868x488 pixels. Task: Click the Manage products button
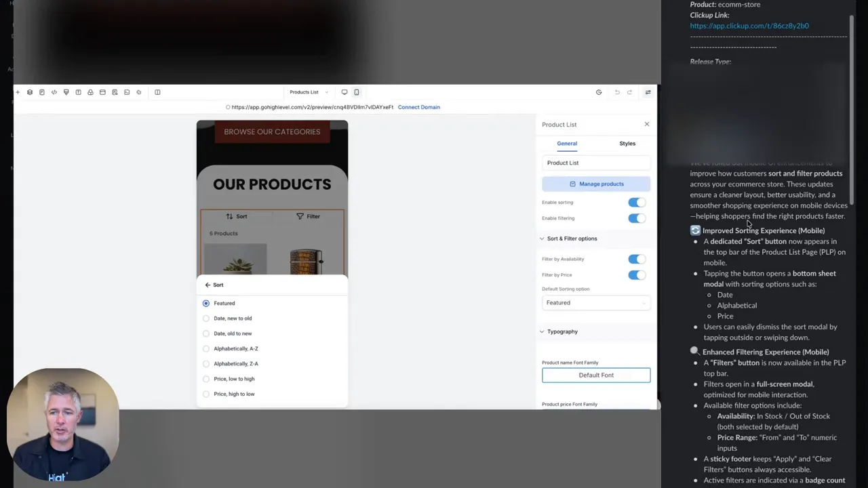coord(596,184)
